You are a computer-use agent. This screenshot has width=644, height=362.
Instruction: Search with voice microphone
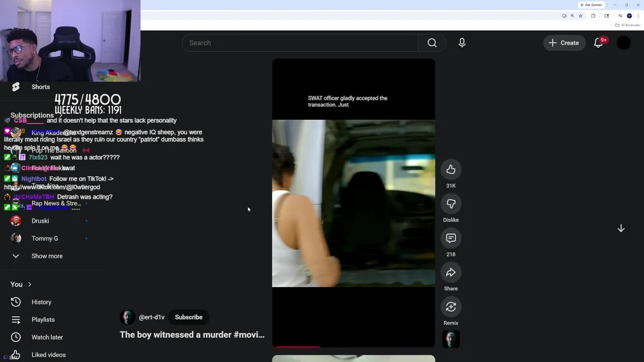462,43
